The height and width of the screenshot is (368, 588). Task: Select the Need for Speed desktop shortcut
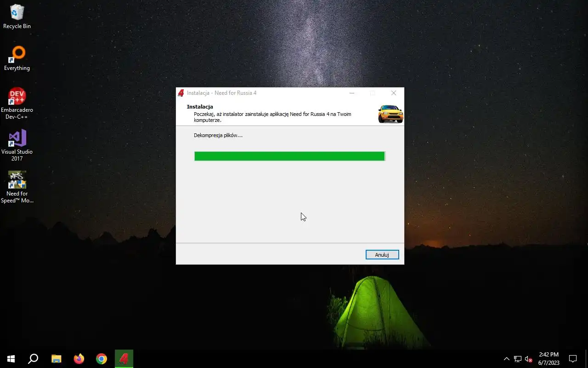17,187
